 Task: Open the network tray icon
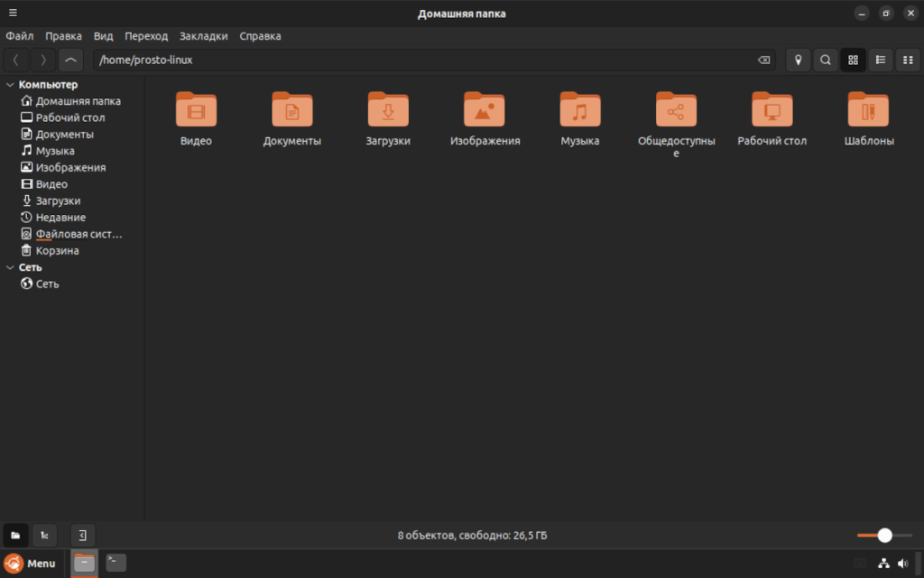[883, 564]
